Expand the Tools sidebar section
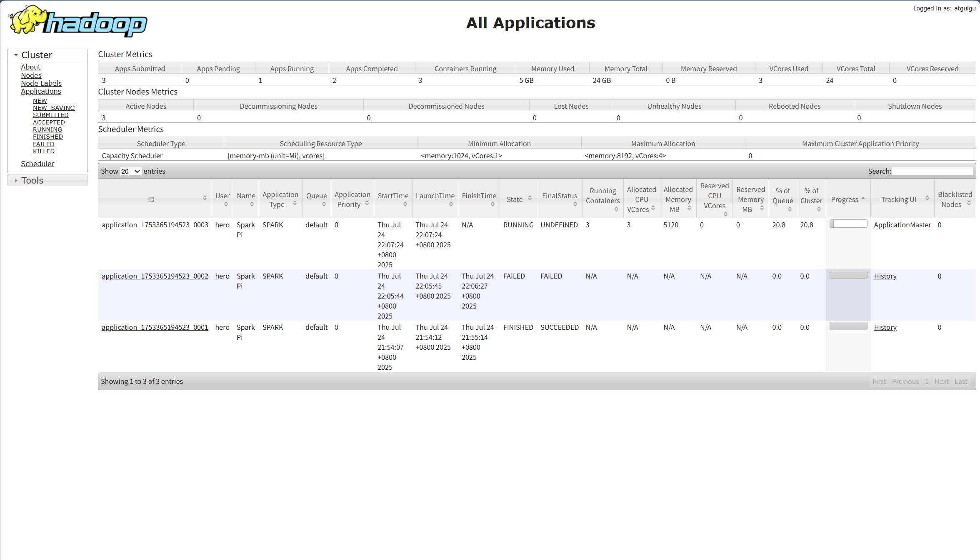Image resolution: width=980 pixels, height=560 pixels. [16, 180]
